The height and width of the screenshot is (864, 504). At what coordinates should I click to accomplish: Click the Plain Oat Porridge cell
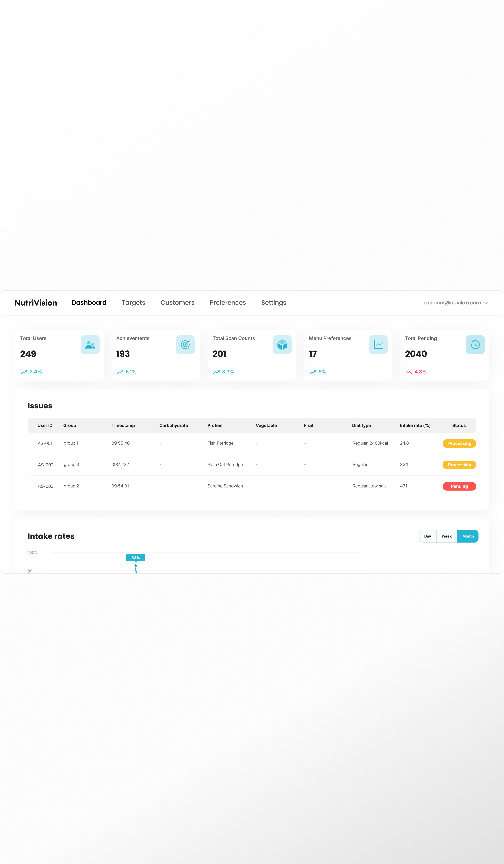[225, 465]
